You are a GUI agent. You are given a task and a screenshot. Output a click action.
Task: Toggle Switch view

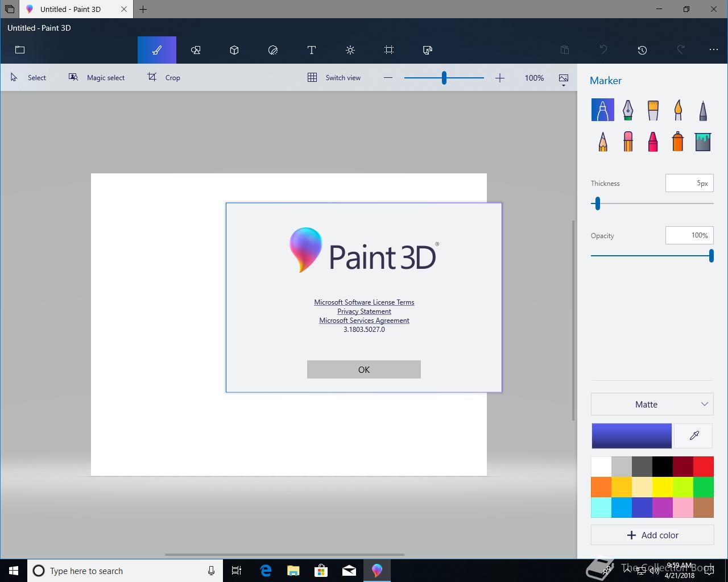click(334, 78)
